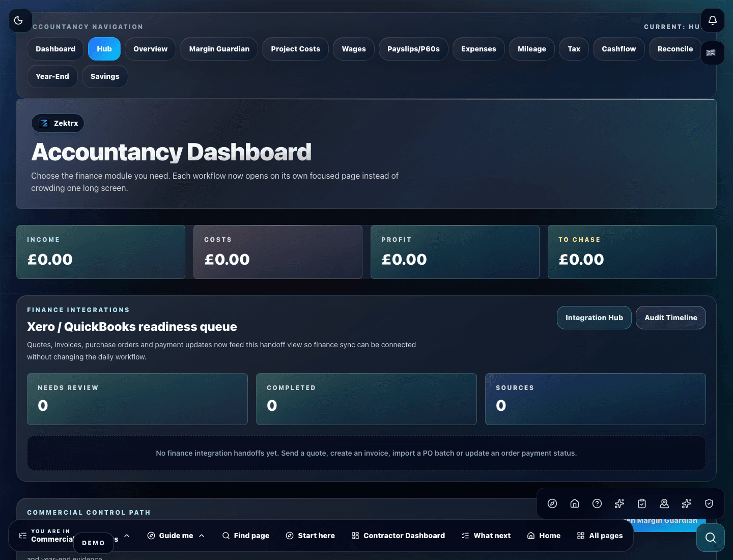Click sparkles icon left of the shield icon
The height and width of the screenshot is (560, 733).
[x=687, y=503]
